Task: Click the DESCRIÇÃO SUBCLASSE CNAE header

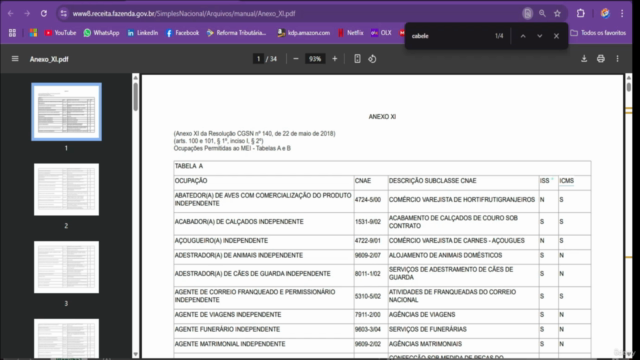Action: point(433,181)
